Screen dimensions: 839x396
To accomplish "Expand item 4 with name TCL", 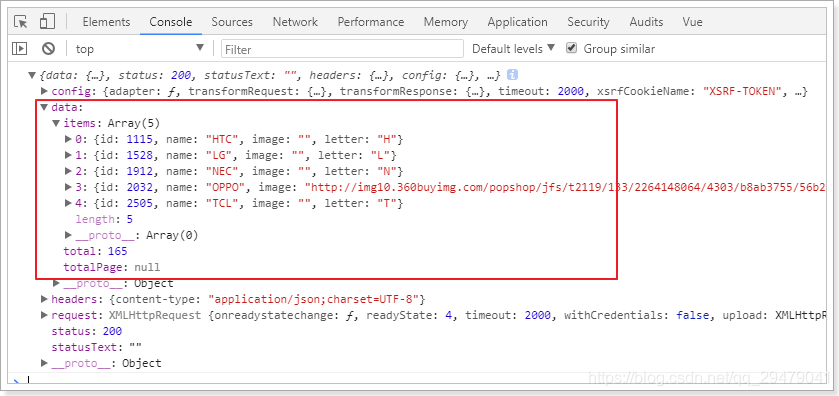I will coord(68,203).
